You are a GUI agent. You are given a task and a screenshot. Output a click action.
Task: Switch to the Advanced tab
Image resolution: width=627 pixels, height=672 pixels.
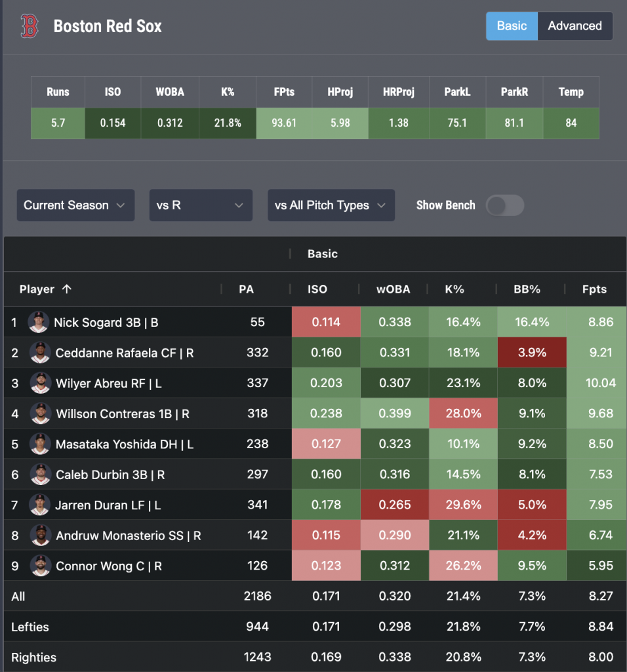click(575, 26)
